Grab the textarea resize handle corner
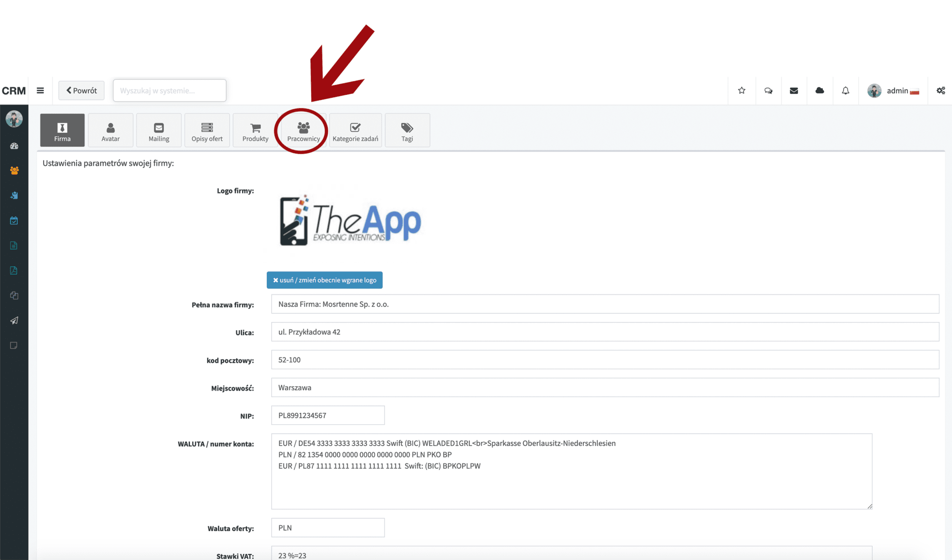 869,506
